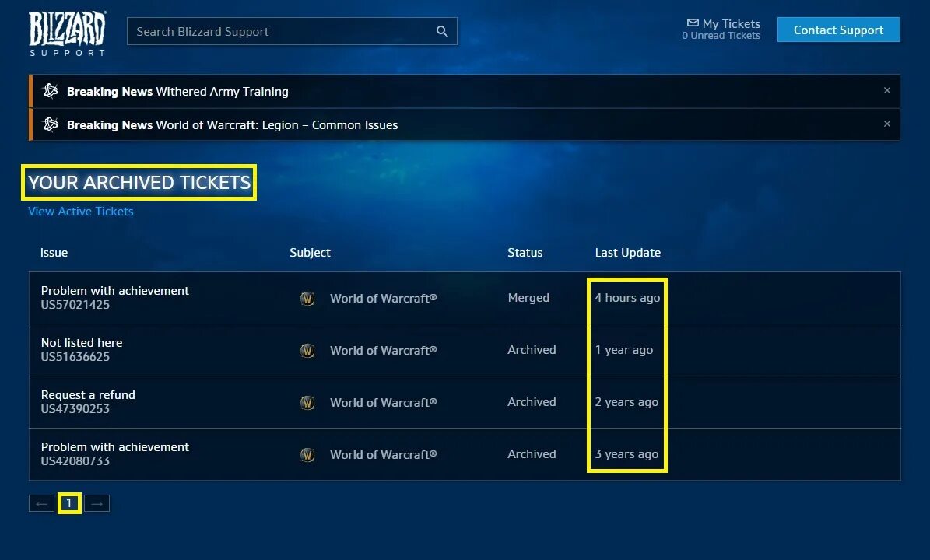Click the Merged status text

(528, 298)
